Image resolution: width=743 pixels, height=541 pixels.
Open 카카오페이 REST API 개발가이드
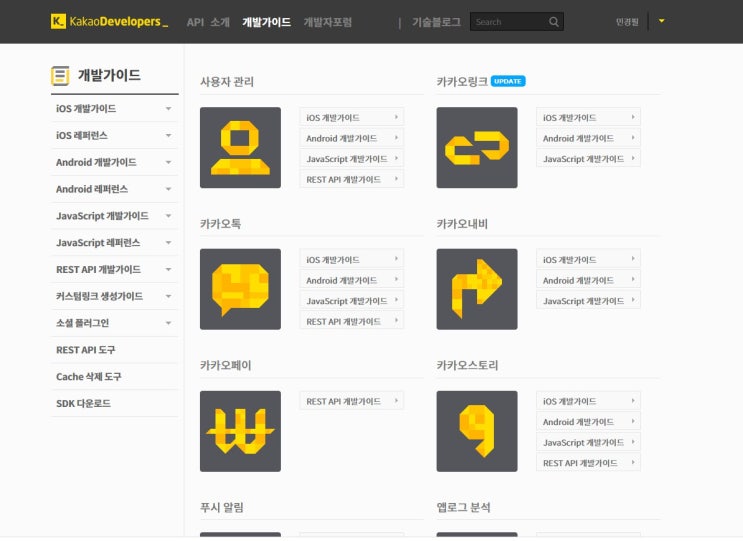[x=351, y=401]
